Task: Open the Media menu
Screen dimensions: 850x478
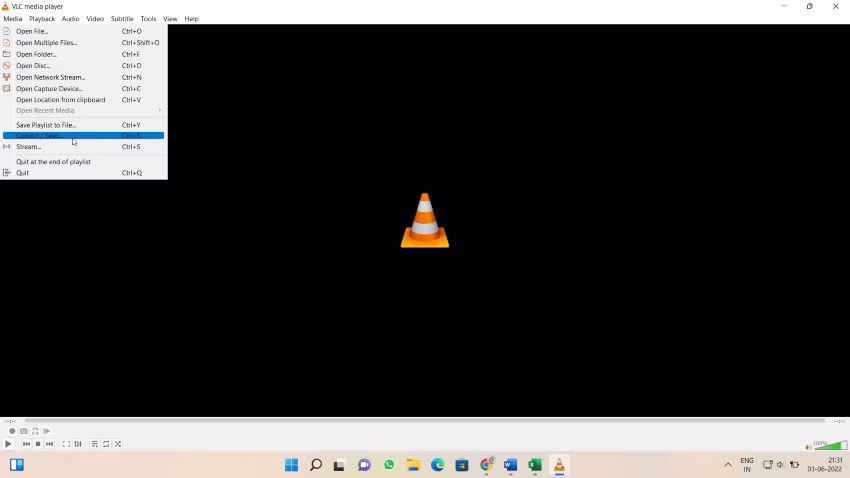Action: pos(12,18)
